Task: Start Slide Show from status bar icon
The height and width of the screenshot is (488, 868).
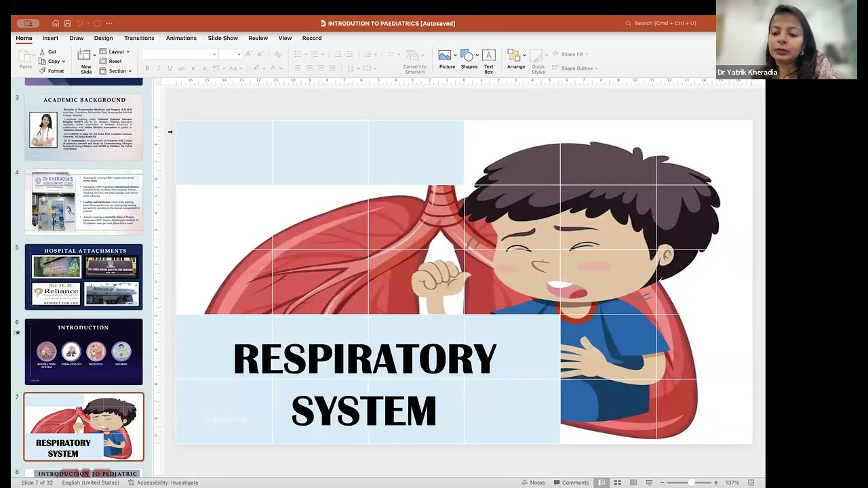Action: click(649, 483)
